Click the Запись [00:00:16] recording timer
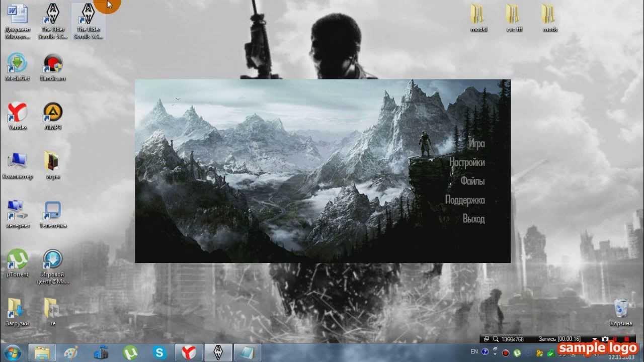The height and width of the screenshot is (362, 644). coord(559,339)
